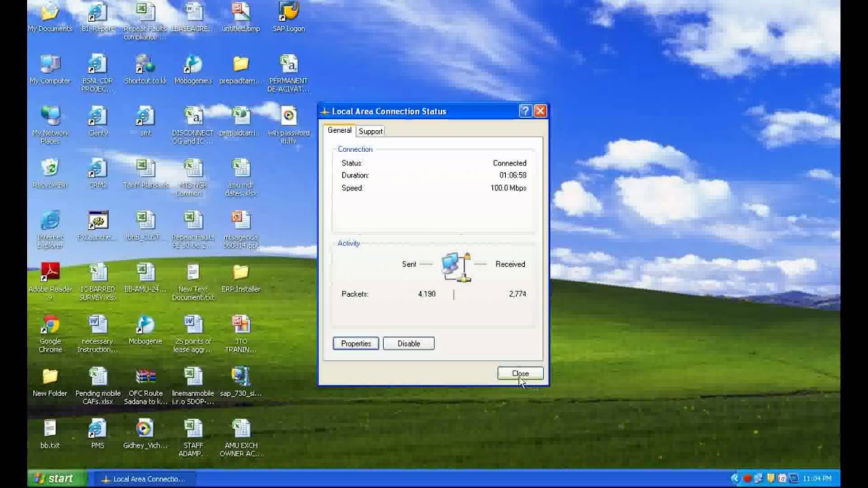
Task: Open My Network Places desktop icon
Action: (50, 125)
